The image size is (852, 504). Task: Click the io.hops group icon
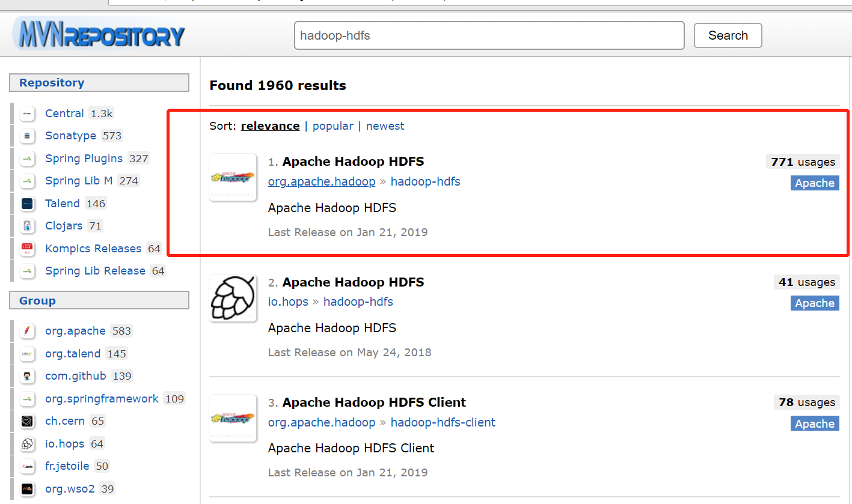point(27,443)
